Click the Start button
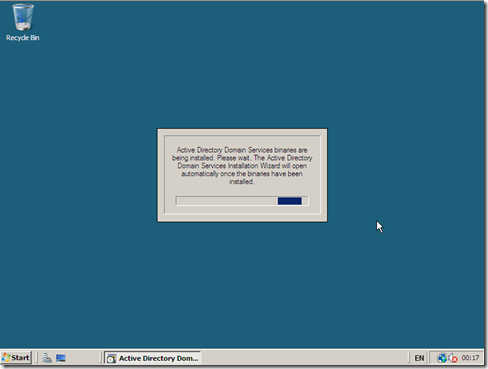Screen dimensions: 488x369 tap(16, 358)
